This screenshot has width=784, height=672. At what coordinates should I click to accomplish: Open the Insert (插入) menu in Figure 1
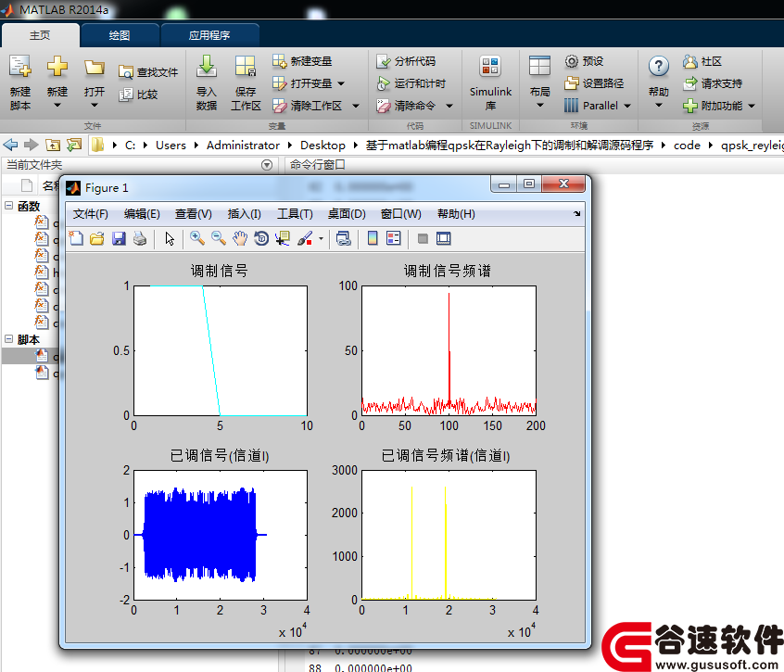click(244, 214)
